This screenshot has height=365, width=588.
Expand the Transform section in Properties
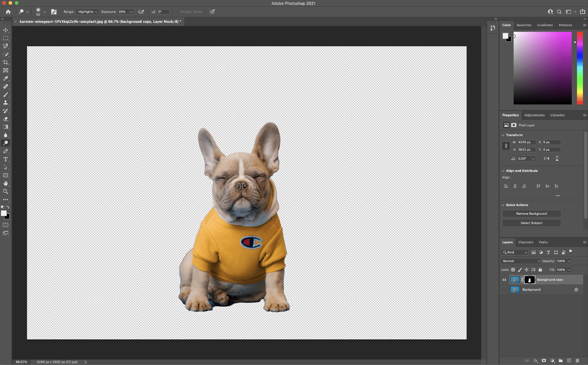click(x=503, y=135)
